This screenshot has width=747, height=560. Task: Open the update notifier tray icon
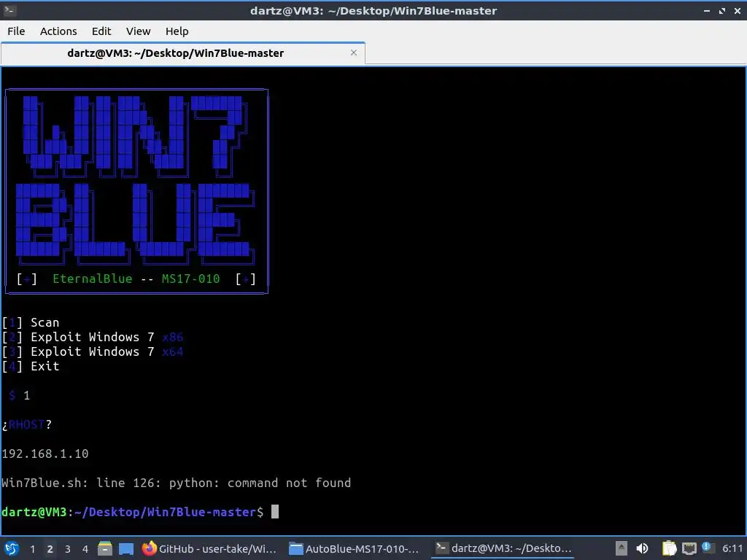pos(708,548)
